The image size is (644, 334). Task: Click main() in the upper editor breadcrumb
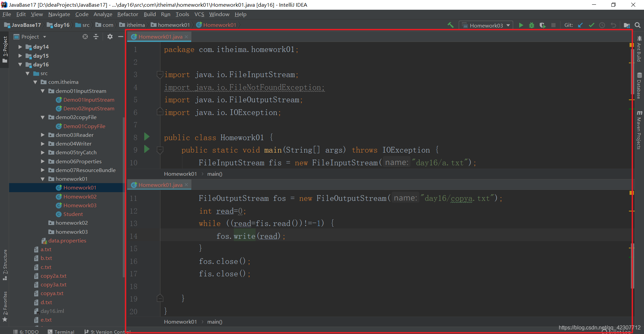point(215,174)
